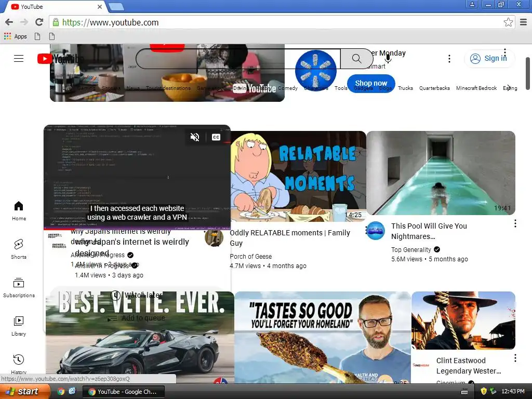Visit the Top Generality channel name
Viewport: 532px width, 399px height.
[411, 250]
